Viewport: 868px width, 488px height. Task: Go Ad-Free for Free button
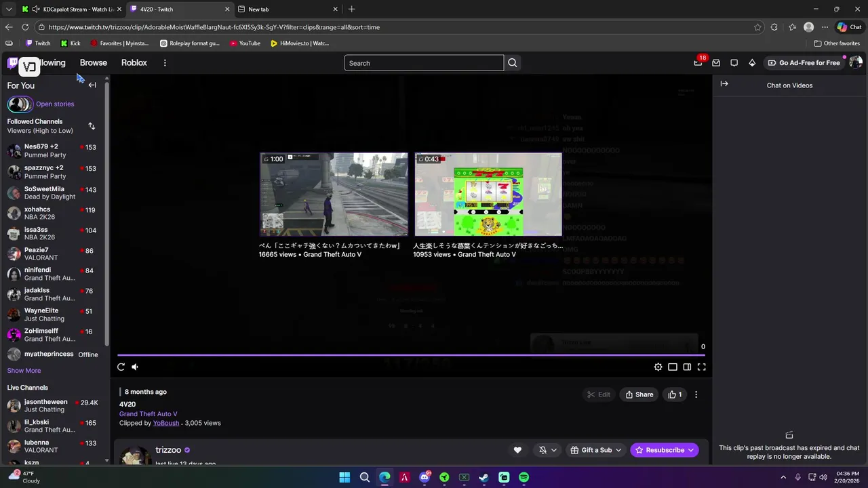[804, 63]
